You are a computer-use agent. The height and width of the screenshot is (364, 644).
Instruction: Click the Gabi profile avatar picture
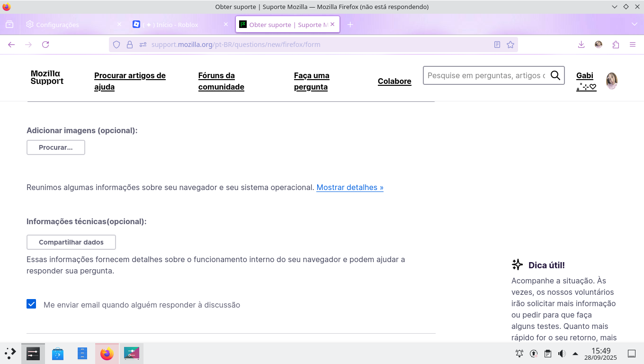[612, 81]
